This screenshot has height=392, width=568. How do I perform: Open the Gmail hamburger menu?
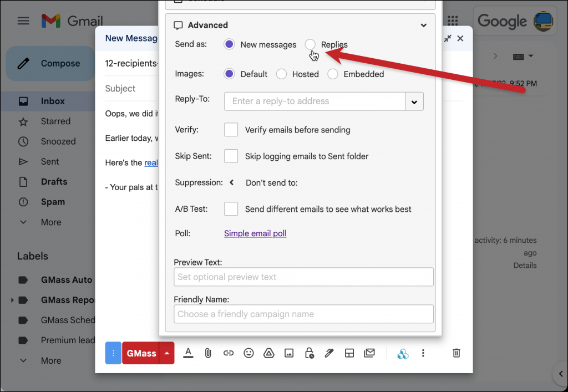coord(23,21)
